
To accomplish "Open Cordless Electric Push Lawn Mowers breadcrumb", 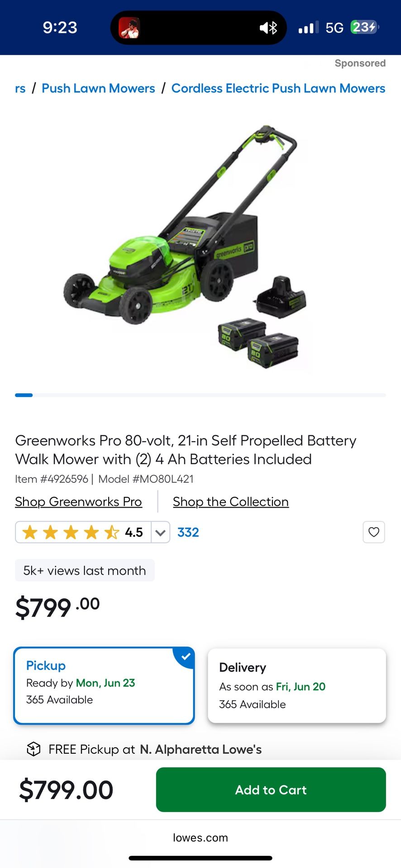I will click(278, 88).
